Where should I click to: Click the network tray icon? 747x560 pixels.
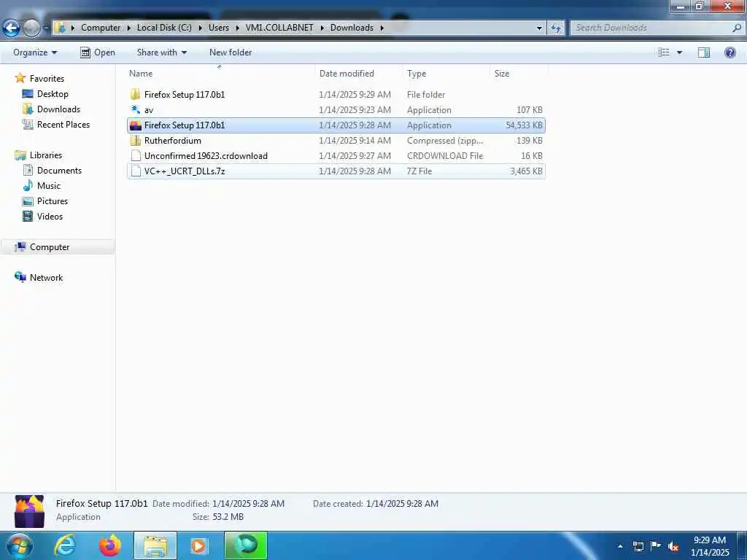[x=638, y=546]
